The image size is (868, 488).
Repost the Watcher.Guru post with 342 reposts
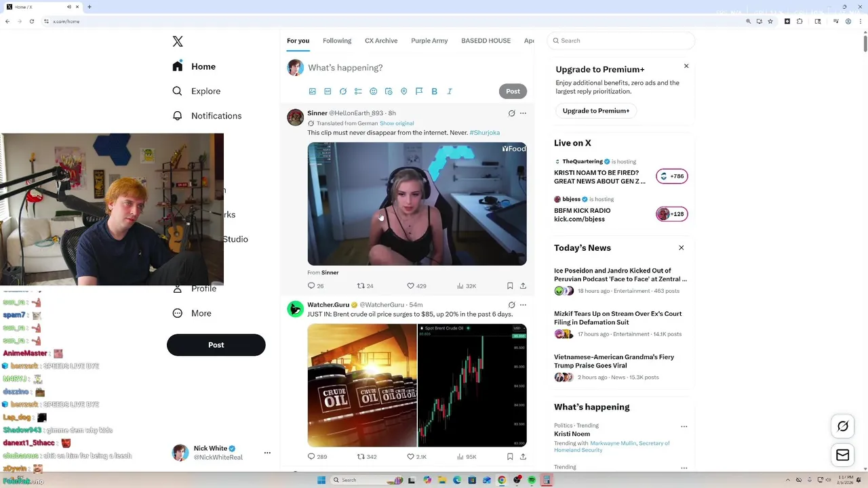coord(367,457)
